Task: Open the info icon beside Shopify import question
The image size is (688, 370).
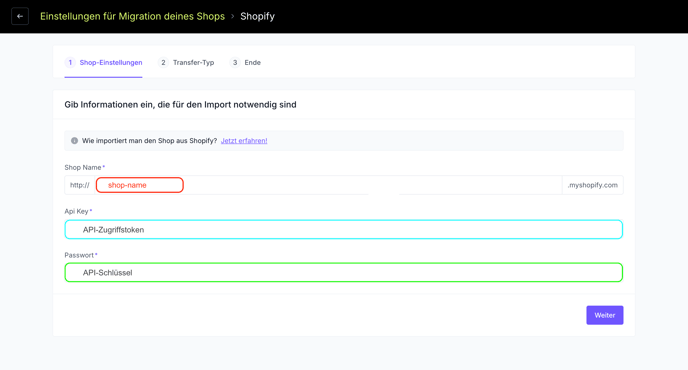Action: point(75,141)
